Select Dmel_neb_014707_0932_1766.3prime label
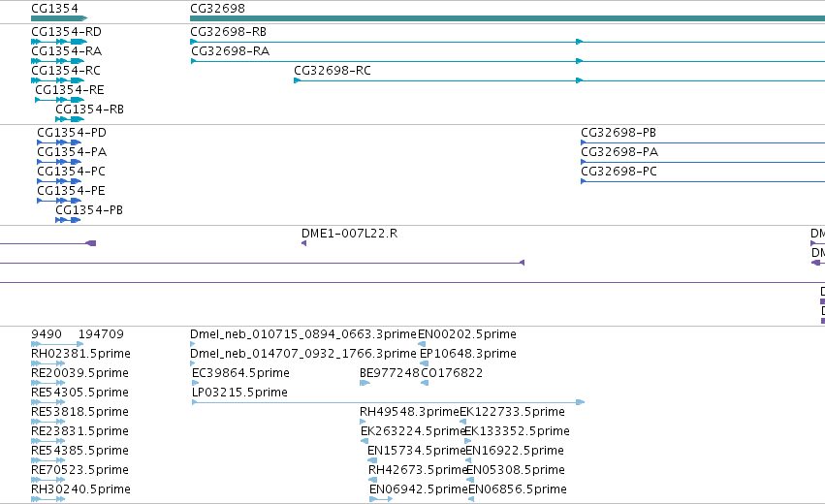Viewport: 825px width, 504px height. point(303,354)
